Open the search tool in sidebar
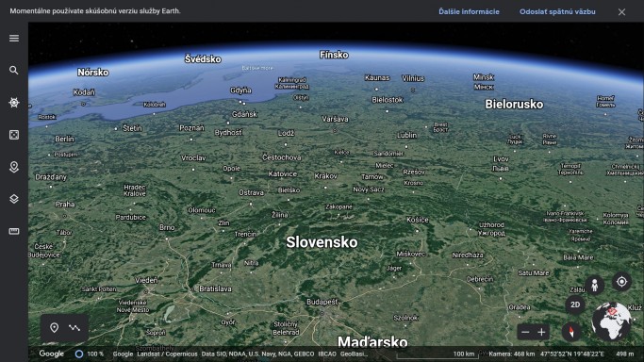This screenshot has width=644, height=362. pyautogui.click(x=14, y=70)
